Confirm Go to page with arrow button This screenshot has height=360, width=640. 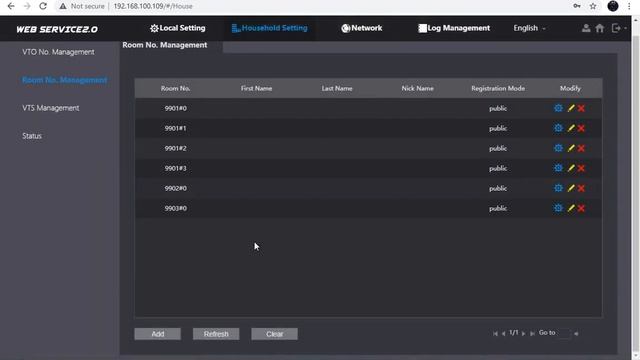576,333
